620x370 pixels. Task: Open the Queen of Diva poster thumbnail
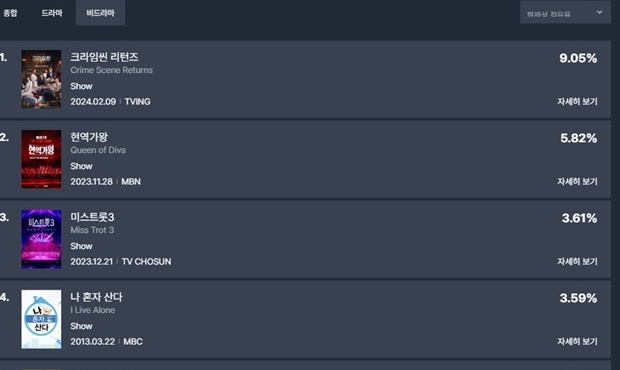pos(41,159)
